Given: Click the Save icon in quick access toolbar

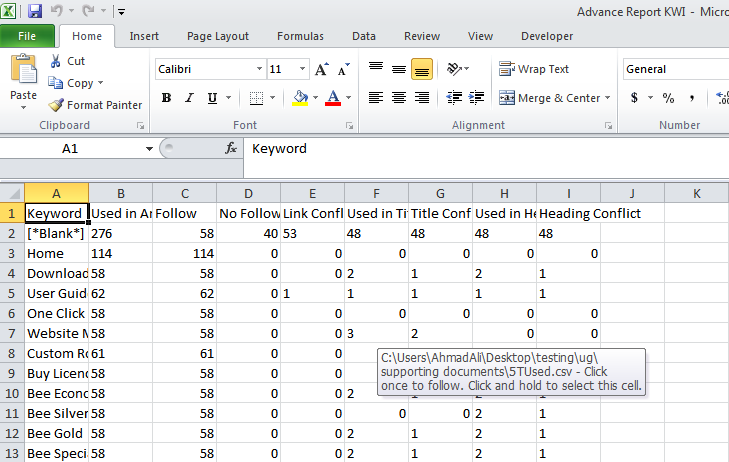Looking at the screenshot, I should [x=35, y=12].
